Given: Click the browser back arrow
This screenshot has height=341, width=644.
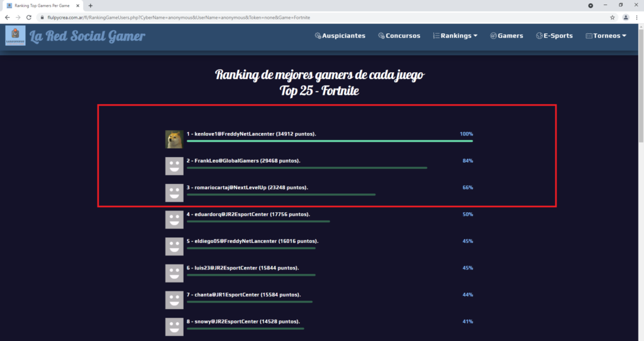Looking at the screenshot, I should pyautogui.click(x=7, y=17).
